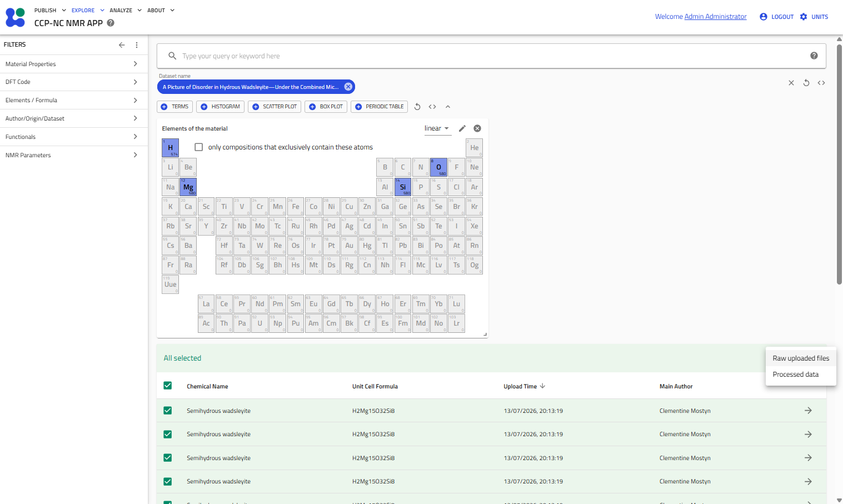Edit the periodic table widget with the pencil icon

point(462,128)
